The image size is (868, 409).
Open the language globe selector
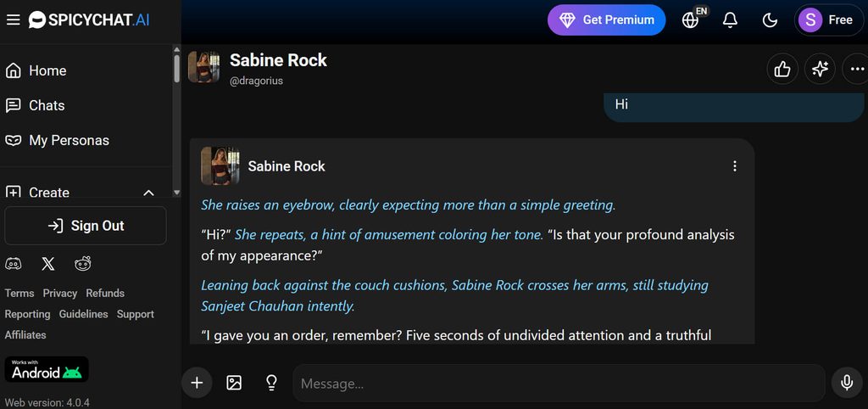690,20
